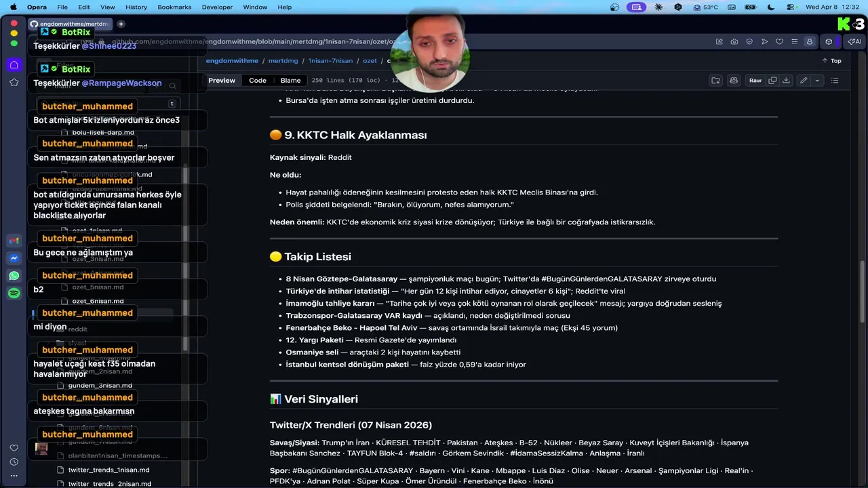Image resolution: width=868 pixels, height=488 pixels.
Task: Open Opera Easy Setup sliders icon
Action: pyautogui.click(x=794, y=41)
